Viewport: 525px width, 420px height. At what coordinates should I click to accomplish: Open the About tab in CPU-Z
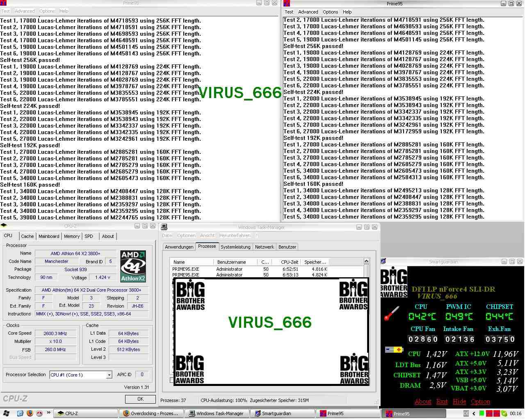pos(108,236)
